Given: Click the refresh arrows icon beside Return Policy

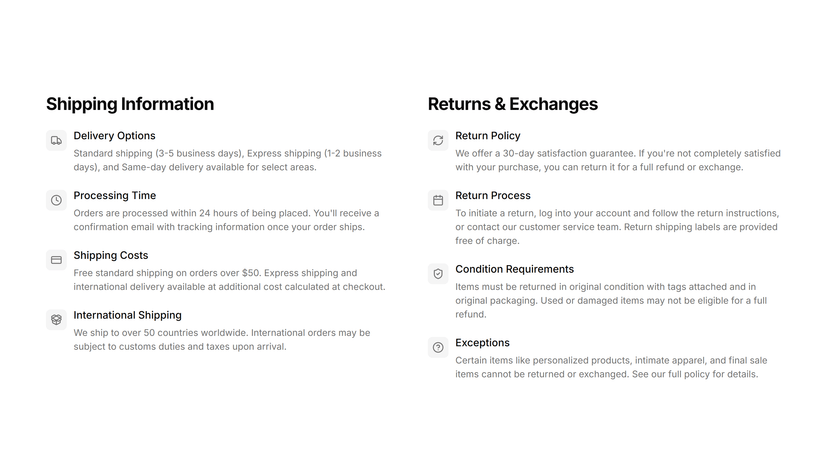Looking at the screenshot, I should (438, 140).
